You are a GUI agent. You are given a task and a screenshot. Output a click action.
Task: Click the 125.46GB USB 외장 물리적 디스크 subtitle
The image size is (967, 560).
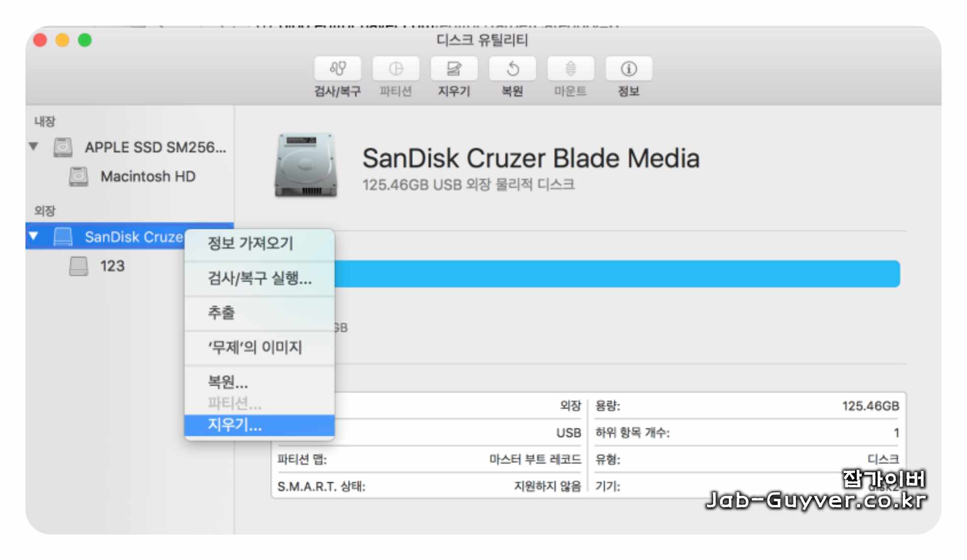pyautogui.click(x=468, y=184)
